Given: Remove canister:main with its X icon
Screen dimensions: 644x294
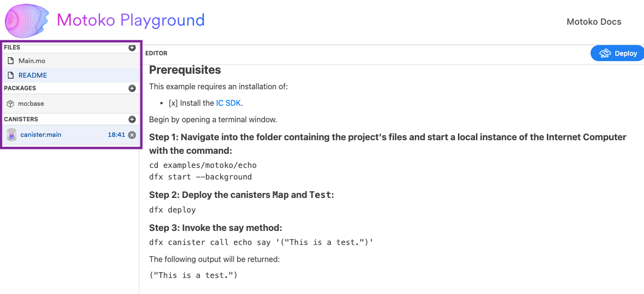Looking at the screenshot, I should click(x=132, y=135).
